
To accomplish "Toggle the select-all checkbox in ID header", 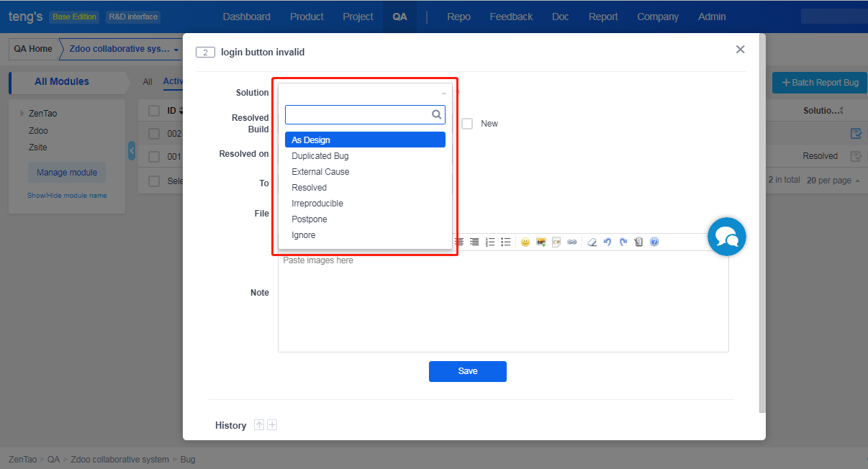I will [x=154, y=111].
